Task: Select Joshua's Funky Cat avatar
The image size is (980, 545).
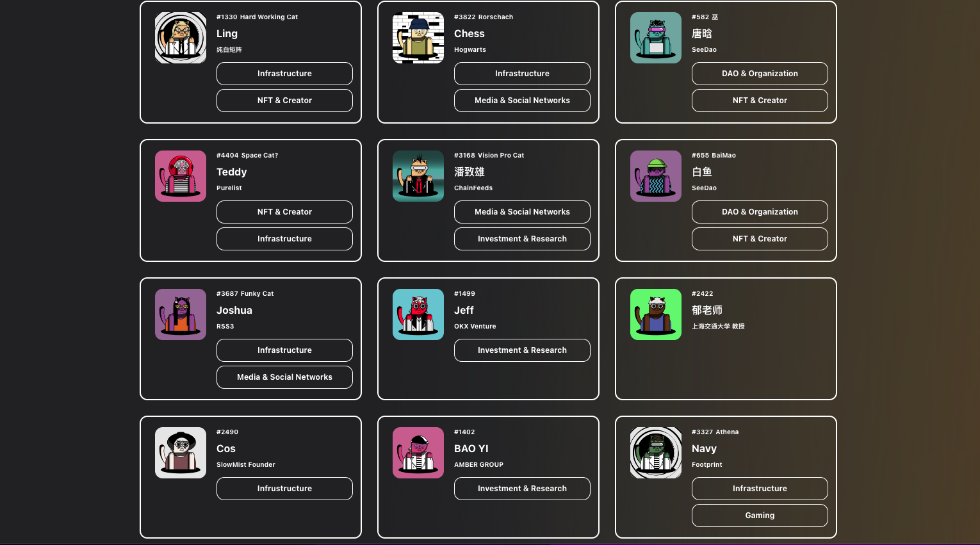Action: [181, 314]
